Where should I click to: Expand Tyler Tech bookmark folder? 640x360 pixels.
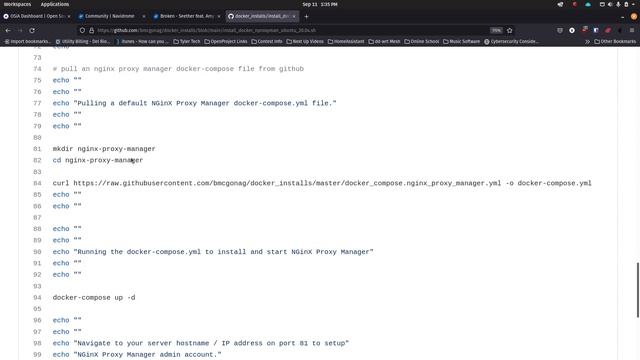click(187, 41)
